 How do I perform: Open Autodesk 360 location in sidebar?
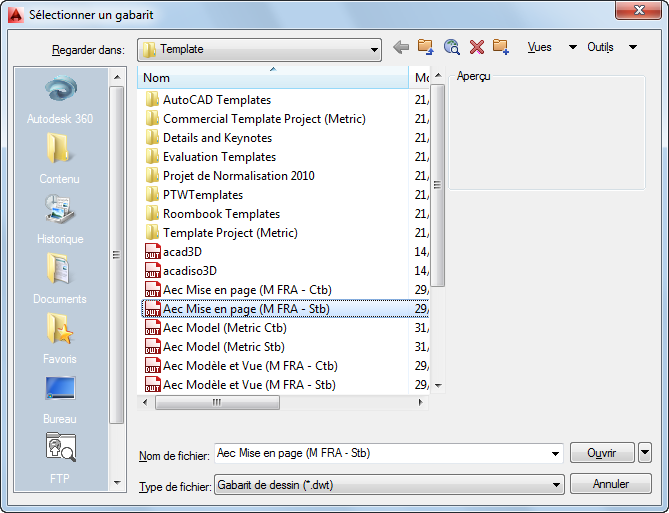[61, 99]
